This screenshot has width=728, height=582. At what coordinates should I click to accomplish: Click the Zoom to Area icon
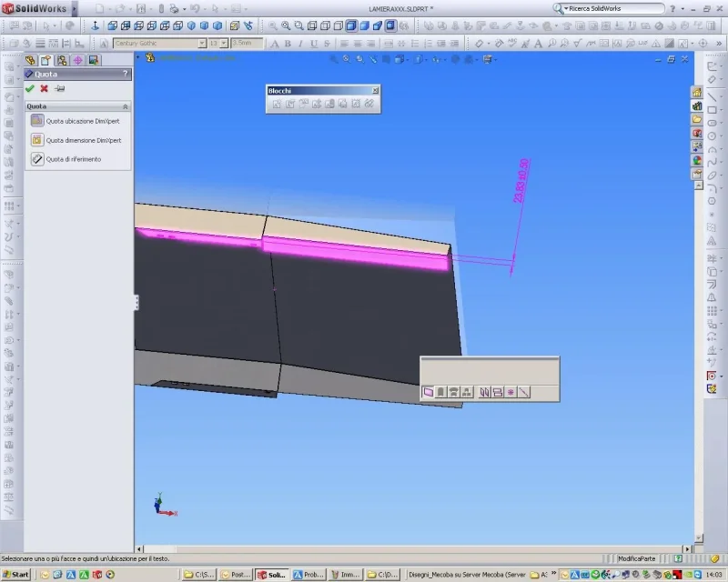click(298, 25)
